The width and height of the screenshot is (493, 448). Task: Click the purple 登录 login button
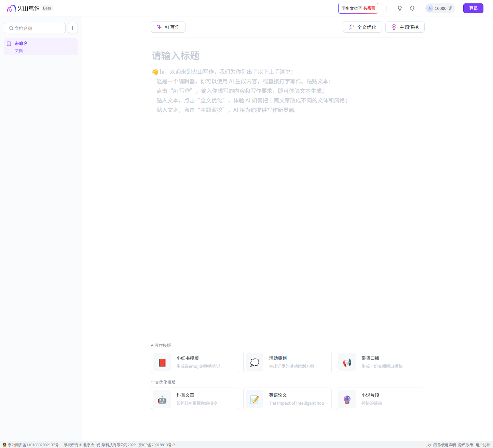[x=473, y=8]
